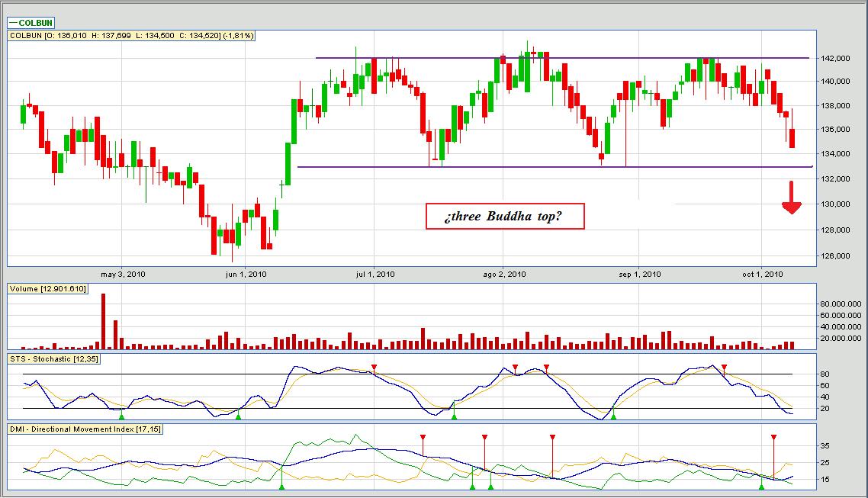Click the 138,000 price axis value
The width and height of the screenshot is (868, 498).
pyautogui.click(x=835, y=106)
